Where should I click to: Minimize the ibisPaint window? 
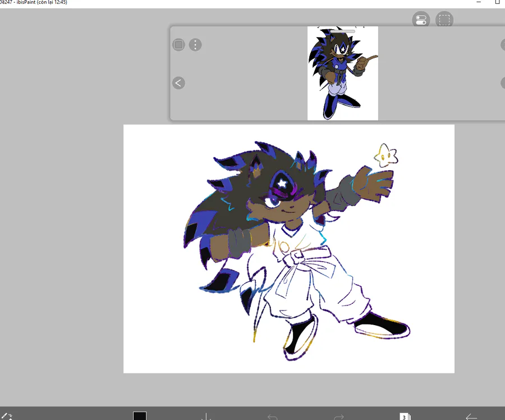point(479,2)
